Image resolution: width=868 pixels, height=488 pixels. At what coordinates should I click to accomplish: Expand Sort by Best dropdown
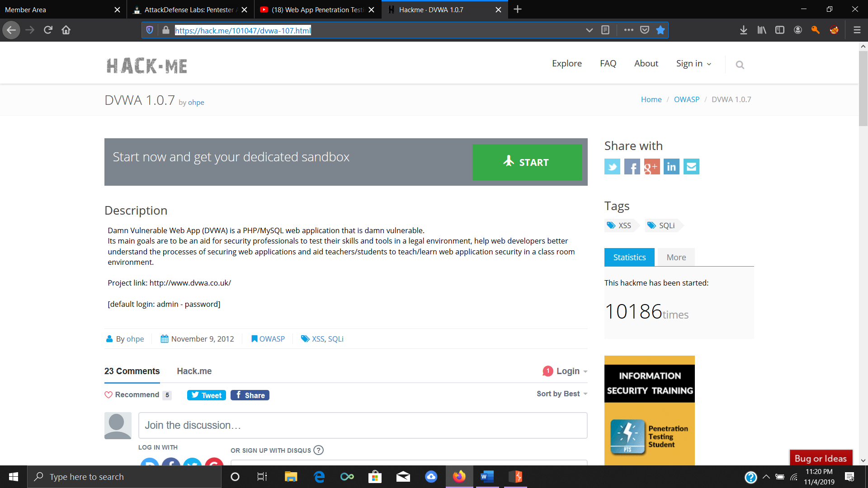(562, 394)
